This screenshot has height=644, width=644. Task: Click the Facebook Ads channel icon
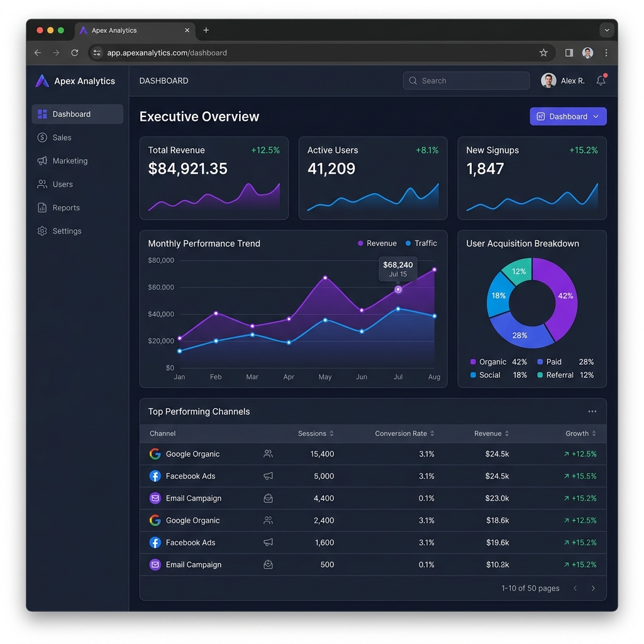click(155, 476)
